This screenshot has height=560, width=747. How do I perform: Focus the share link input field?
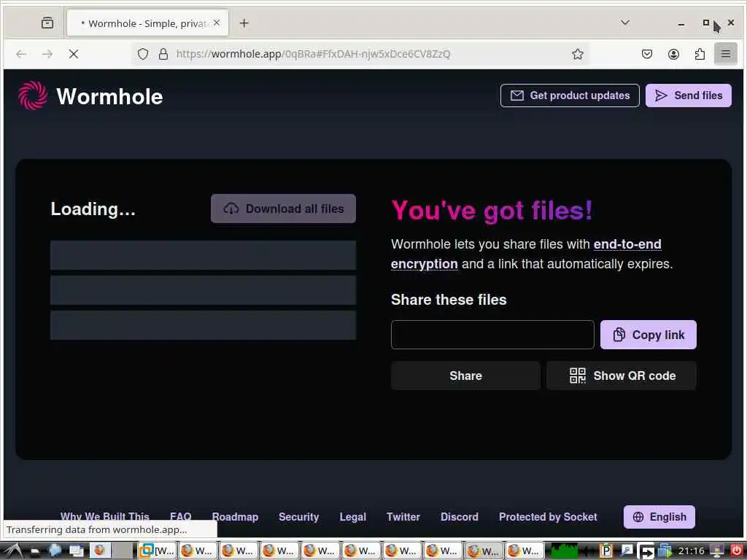click(x=492, y=335)
